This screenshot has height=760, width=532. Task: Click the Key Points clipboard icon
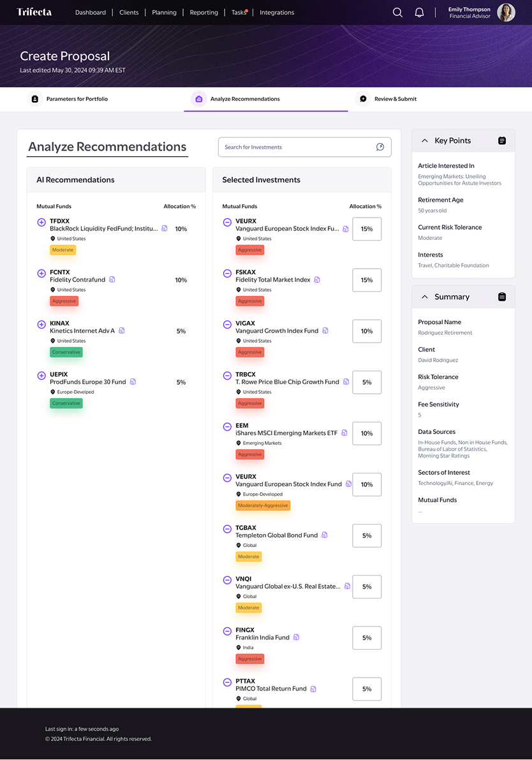coord(502,140)
